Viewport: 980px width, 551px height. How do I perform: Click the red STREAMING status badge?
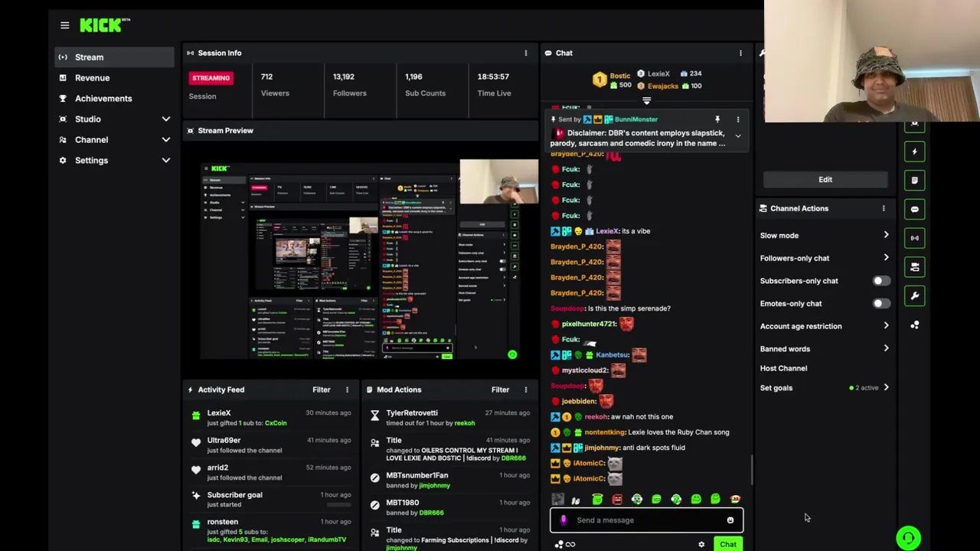211,77
